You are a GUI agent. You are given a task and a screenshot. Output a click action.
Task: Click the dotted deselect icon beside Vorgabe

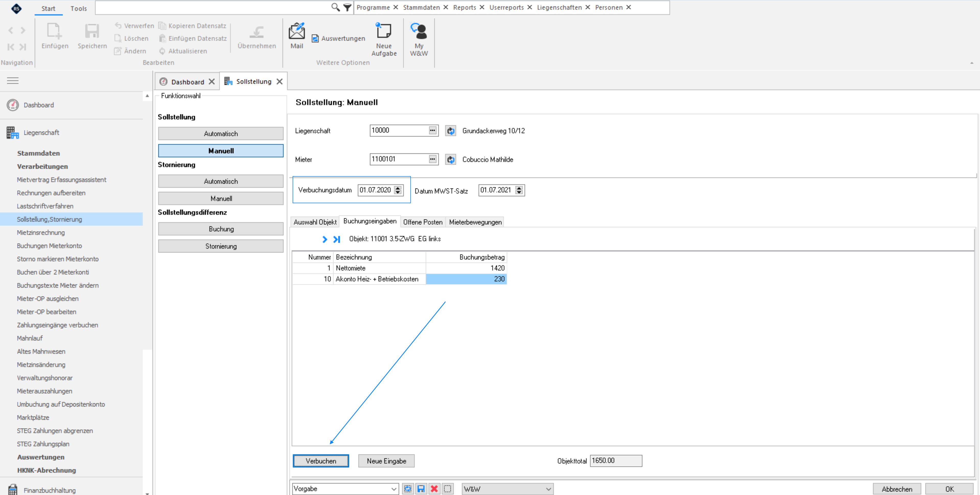point(447,489)
